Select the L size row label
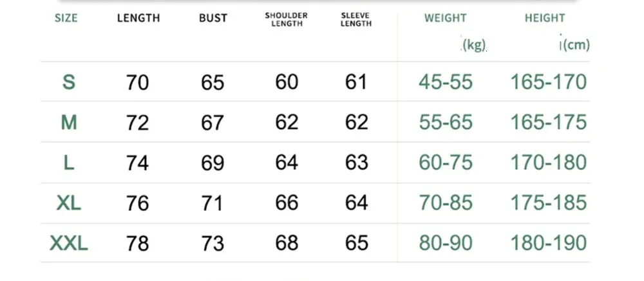Image resolution: width=644 pixels, height=281 pixels. pyautogui.click(x=69, y=163)
